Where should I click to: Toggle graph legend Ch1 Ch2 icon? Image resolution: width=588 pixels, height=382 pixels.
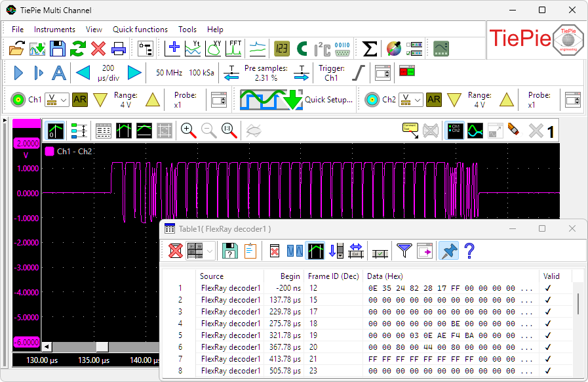point(455,131)
